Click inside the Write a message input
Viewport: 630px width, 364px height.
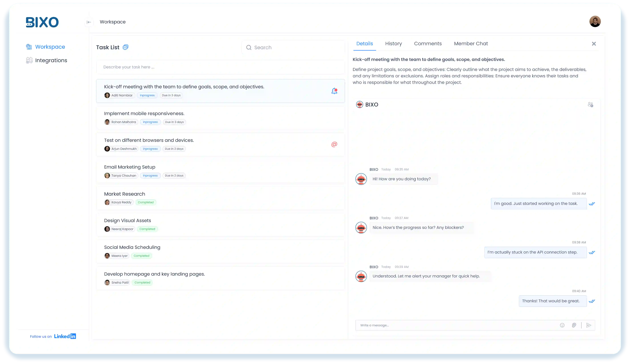(x=425, y=325)
